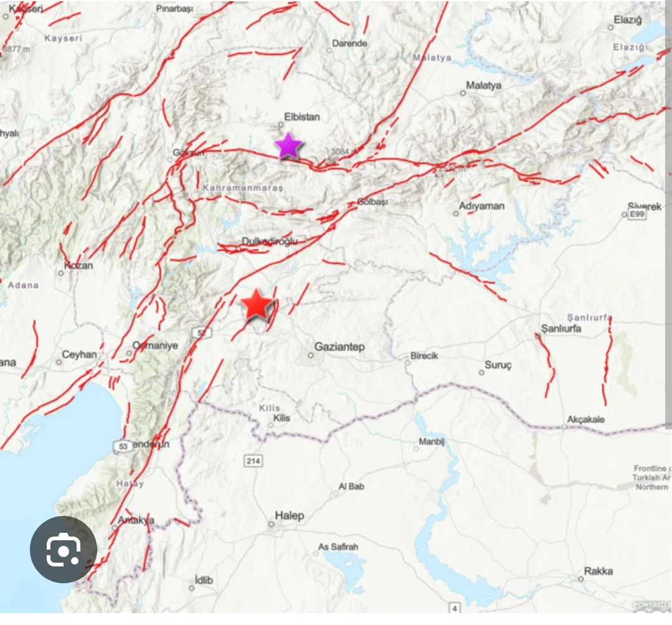Click the Rakka city label
The width and height of the screenshot is (672, 625).
(x=599, y=571)
